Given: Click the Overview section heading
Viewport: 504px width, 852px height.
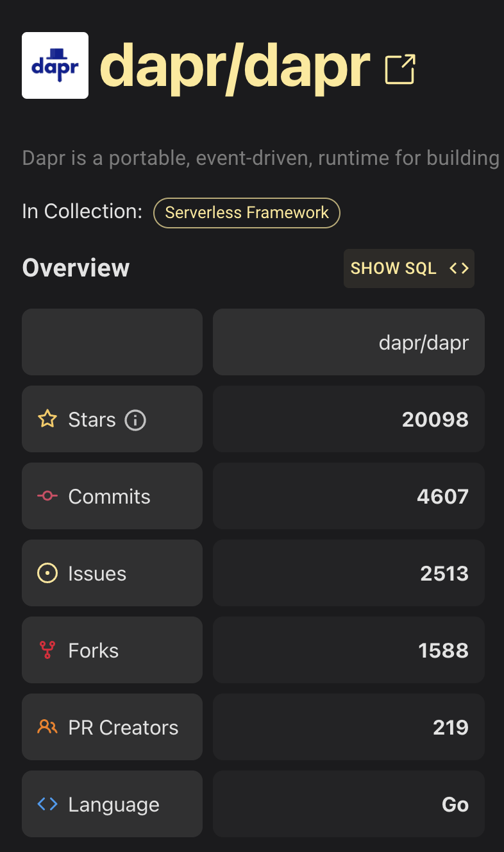Looking at the screenshot, I should [x=76, y=268].
